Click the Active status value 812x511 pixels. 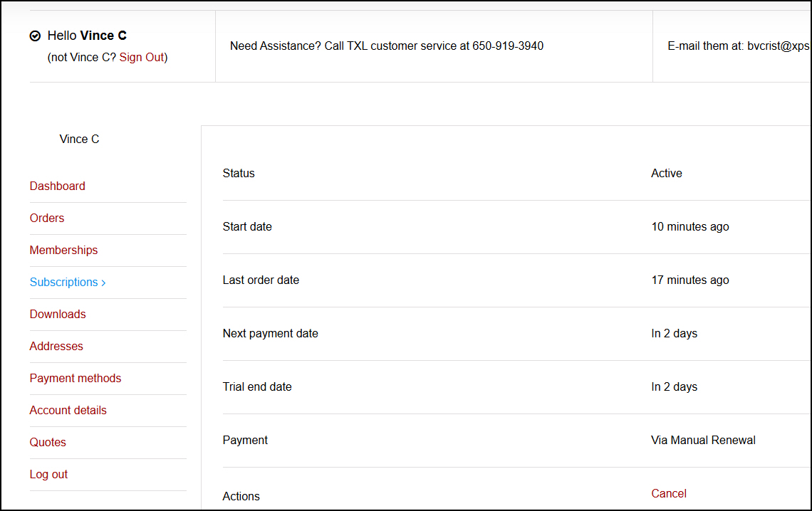(x=666, y=173)
